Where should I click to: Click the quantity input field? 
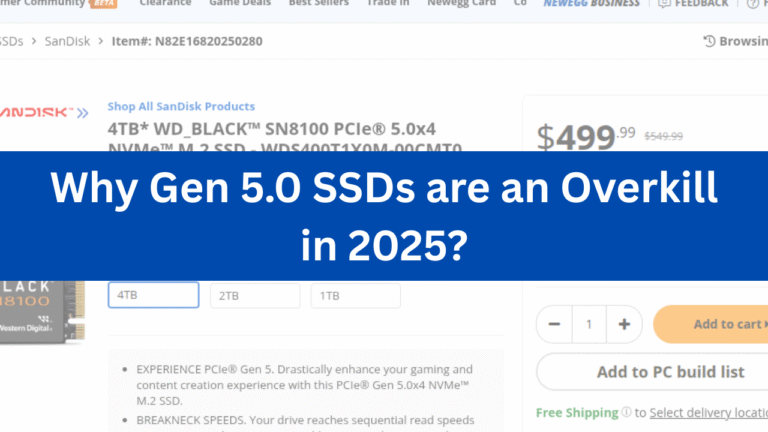click(589, 324)
